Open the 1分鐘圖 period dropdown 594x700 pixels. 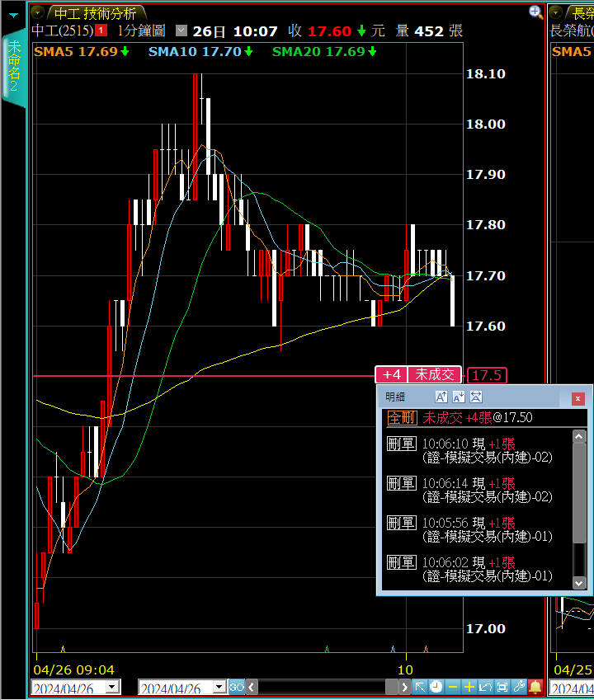point(181,31)
